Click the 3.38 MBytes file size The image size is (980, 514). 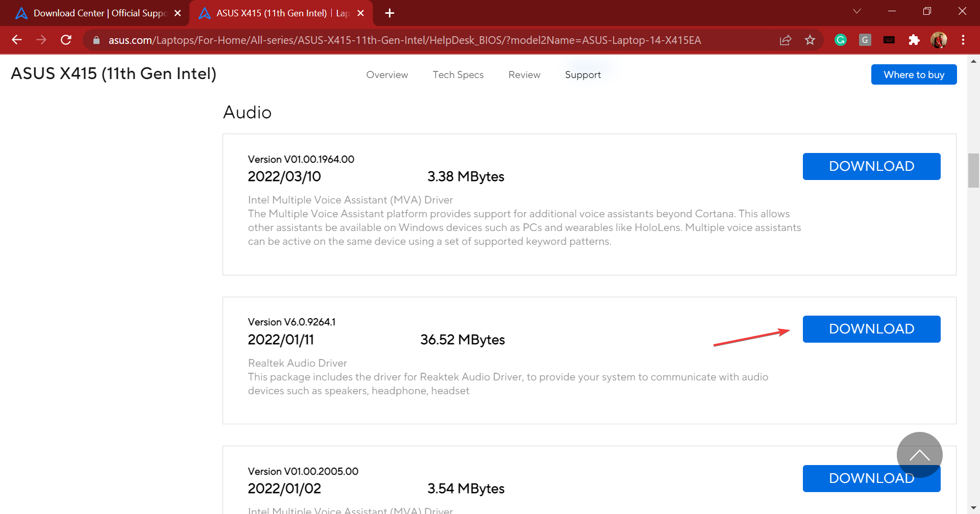click(465, 176)
